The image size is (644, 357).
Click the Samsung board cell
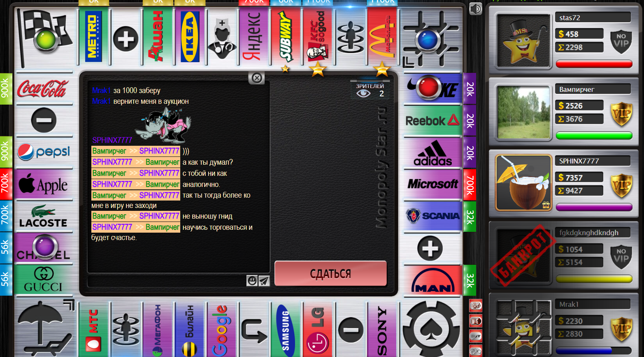point(286,329)
